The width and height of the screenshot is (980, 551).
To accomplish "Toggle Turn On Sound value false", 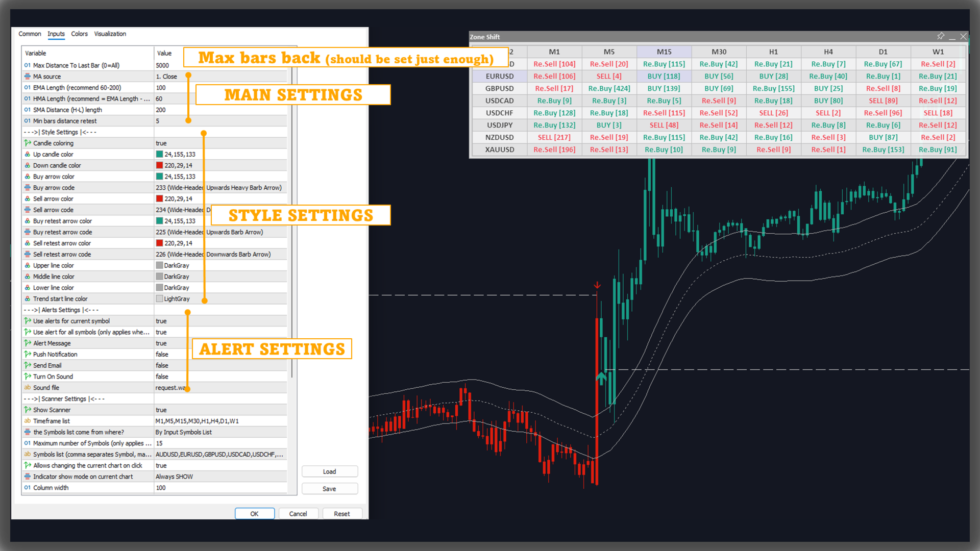I will tap(162, 377).
